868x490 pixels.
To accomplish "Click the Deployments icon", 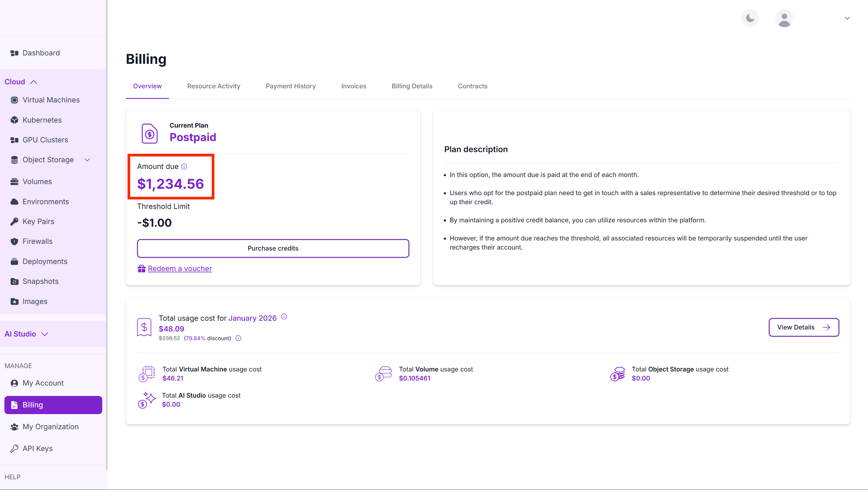I will [x=14, y=261].
